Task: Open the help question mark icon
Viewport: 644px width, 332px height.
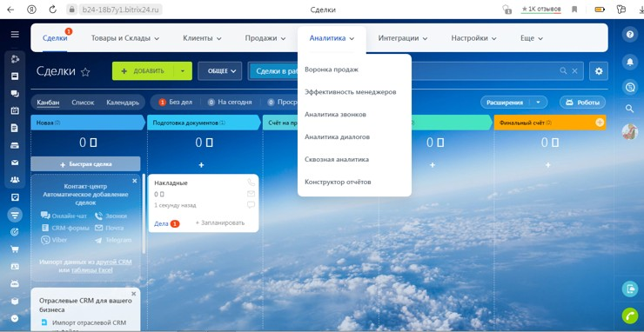Action: coord(629,35)
